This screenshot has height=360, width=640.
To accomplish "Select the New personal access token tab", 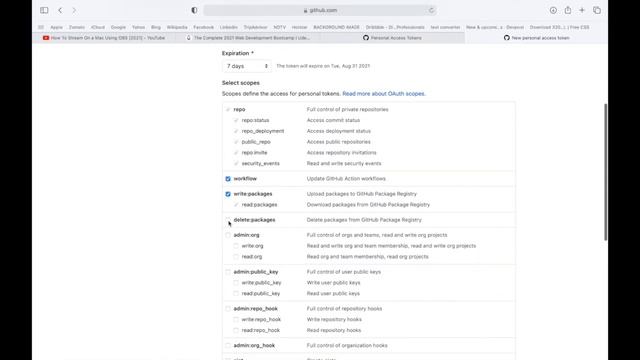I will 536,38.
